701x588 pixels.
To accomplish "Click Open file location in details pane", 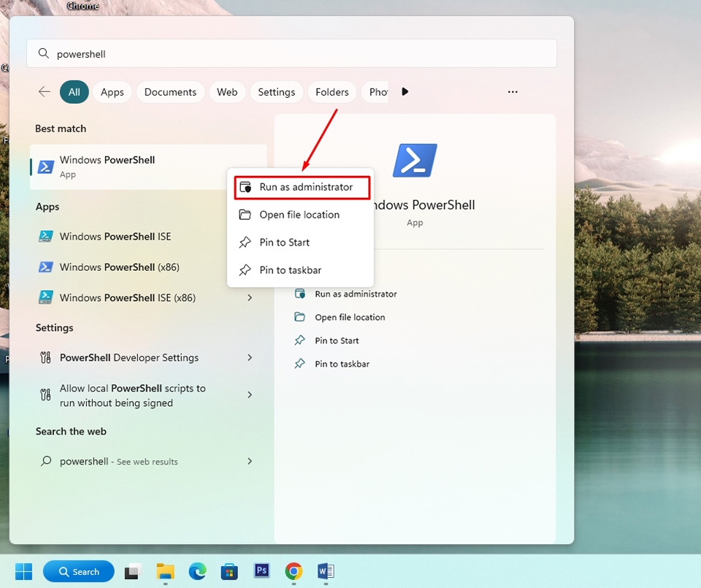I will coord(350,317).
